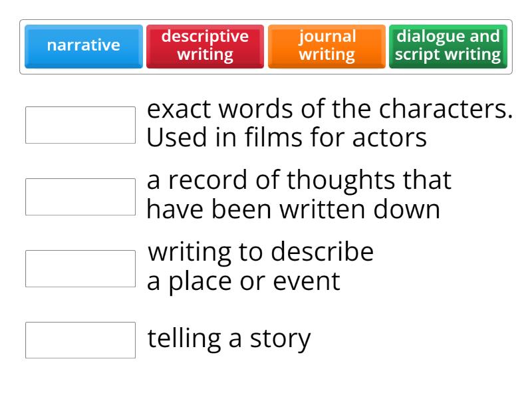Select the 'descriptive writing' label text
Viewport: 532px width, 399px height.
tap(205, 46)
